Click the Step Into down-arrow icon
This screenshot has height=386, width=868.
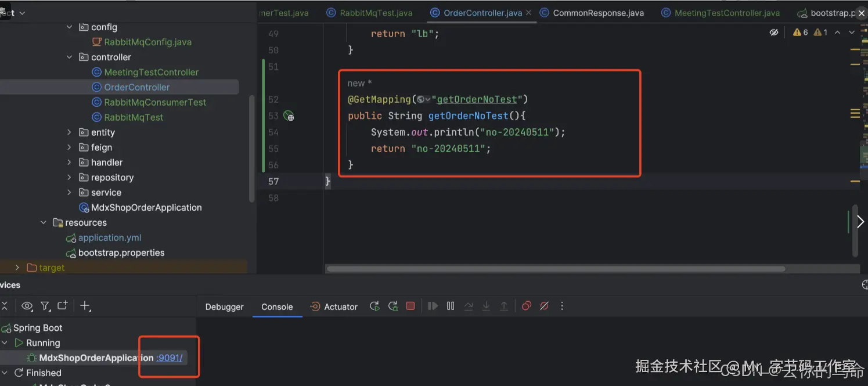486,306
